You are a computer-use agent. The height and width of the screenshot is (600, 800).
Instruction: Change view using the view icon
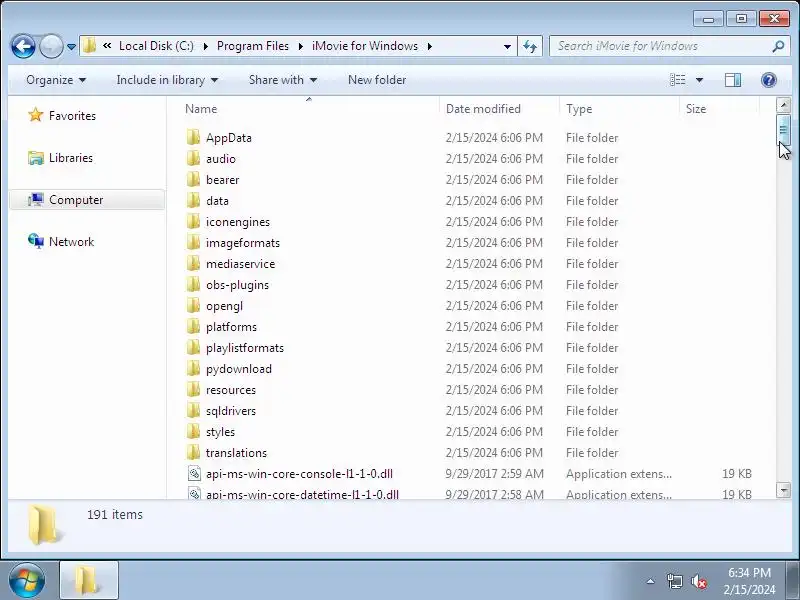[678, 80]
